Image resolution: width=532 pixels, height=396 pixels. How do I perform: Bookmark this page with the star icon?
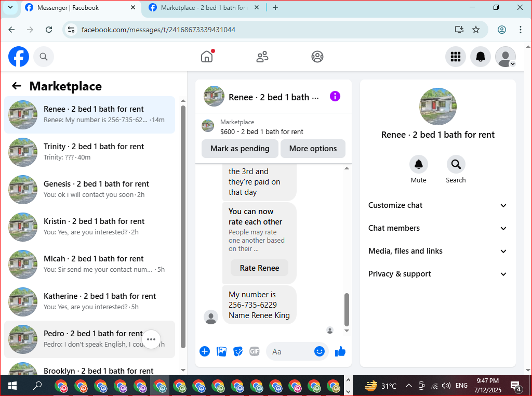(476, 30)
